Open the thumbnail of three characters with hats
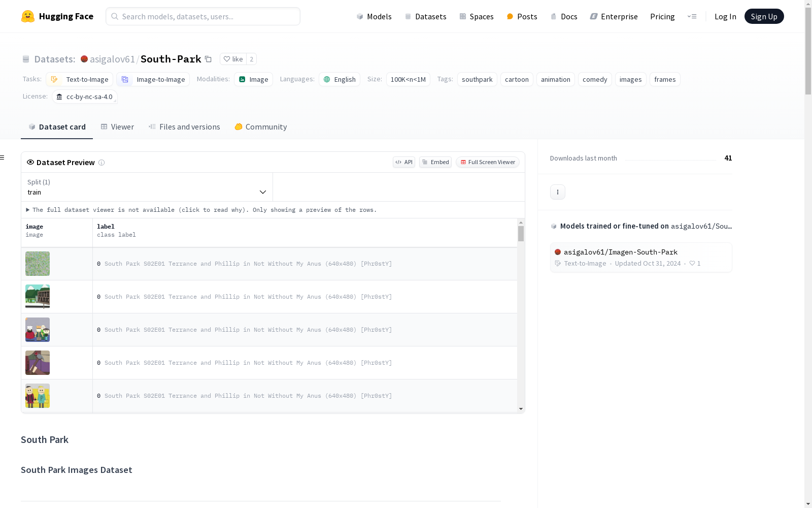This screenshot has height=508, width=812. point(38,330)
